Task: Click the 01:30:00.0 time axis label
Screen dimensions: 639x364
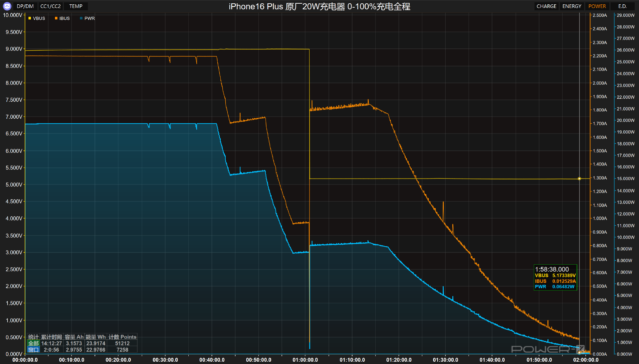Action: tap(446, 360)
